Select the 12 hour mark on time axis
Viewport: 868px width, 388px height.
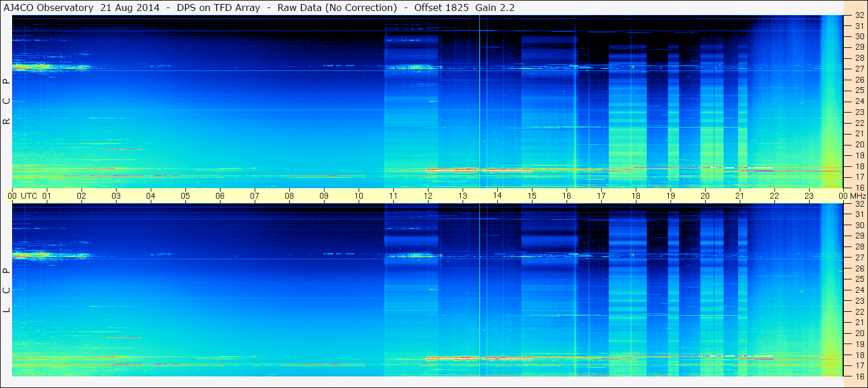[428, 196]
